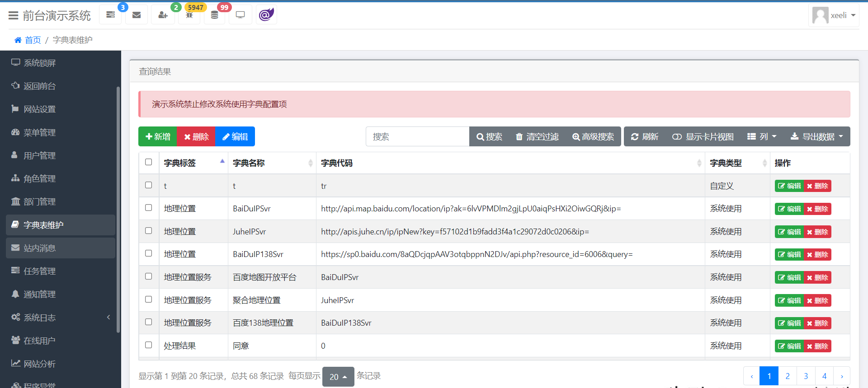Go to the next page arrow
This screenshot has width=868, height=388.
[842, 376]
